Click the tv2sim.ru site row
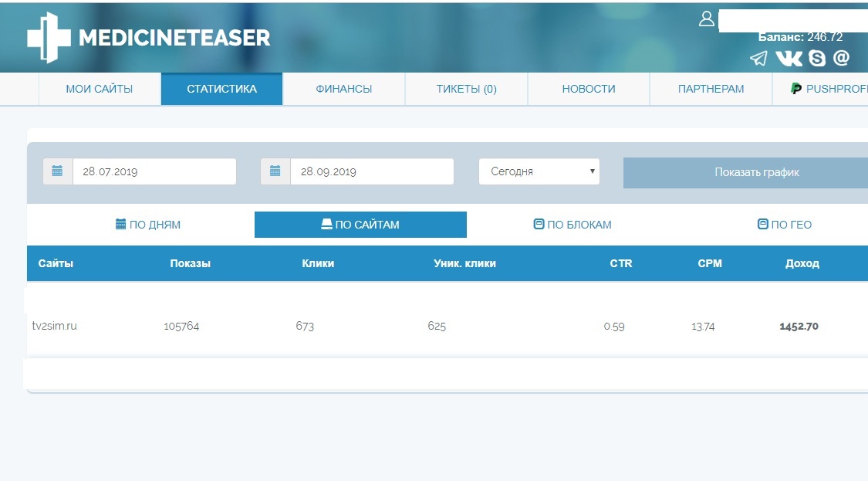 (x=448, y=326)
